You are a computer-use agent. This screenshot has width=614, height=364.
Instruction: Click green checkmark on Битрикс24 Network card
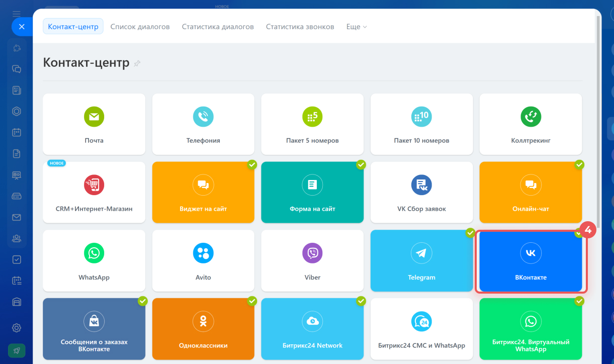pyautogui.click(x=361, y=301)
